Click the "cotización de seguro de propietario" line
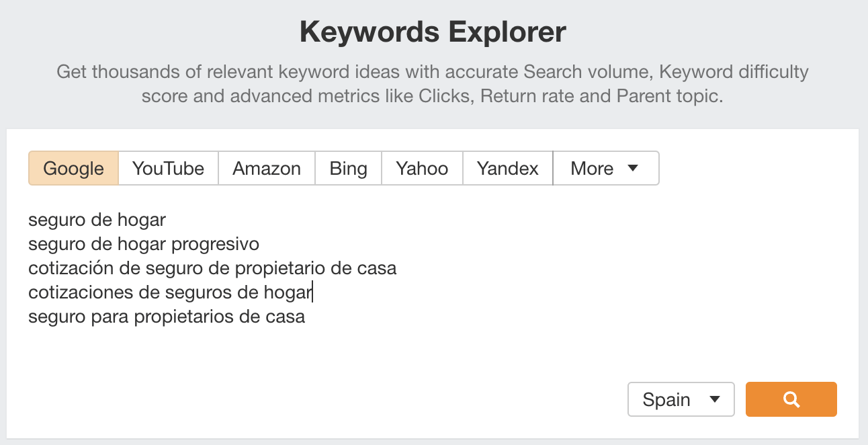This screenshot has width=868, height=445. [212, 268]
